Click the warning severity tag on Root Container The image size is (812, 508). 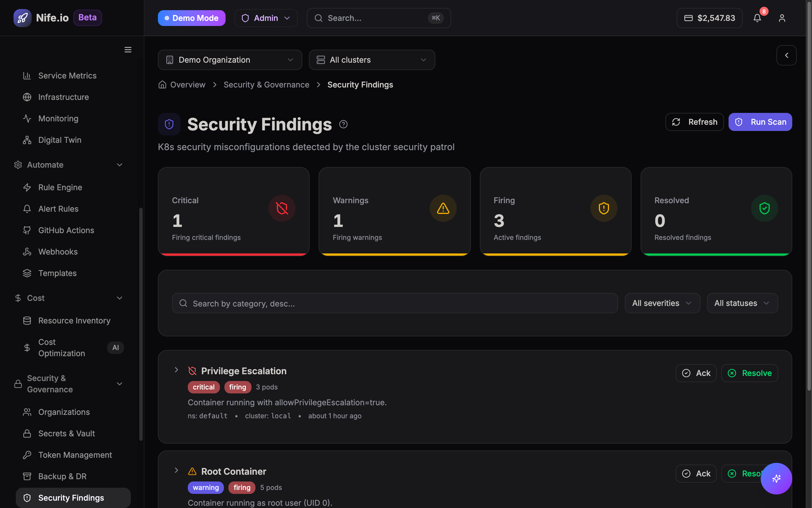click(206, 487)
